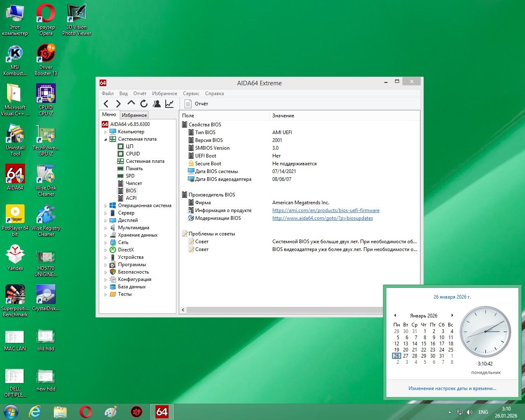Click the Windows Start button
Screen dimensions: 525x420
11,412
